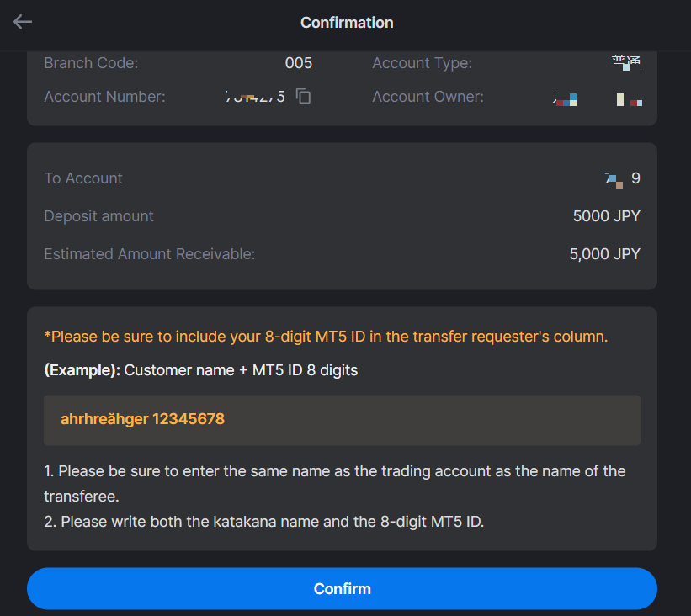Viewport: 691px width, 616px height.
Task: Confirm the deposit with the blue Confirm button
Action: (x=342, y=589)
